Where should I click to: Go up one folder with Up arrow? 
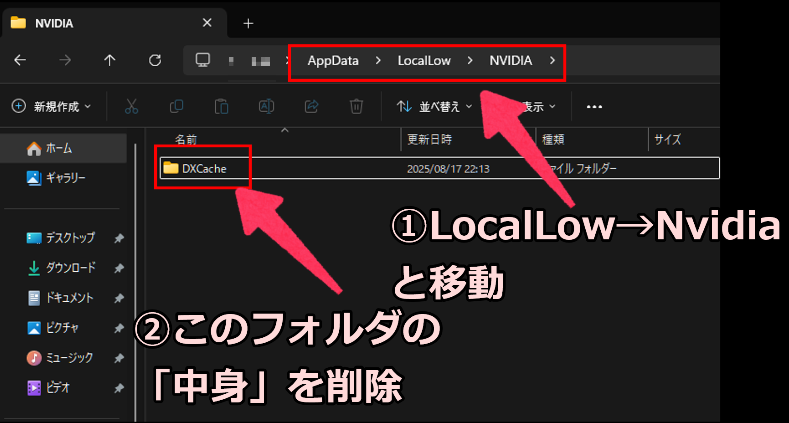(x=110, y=60)
